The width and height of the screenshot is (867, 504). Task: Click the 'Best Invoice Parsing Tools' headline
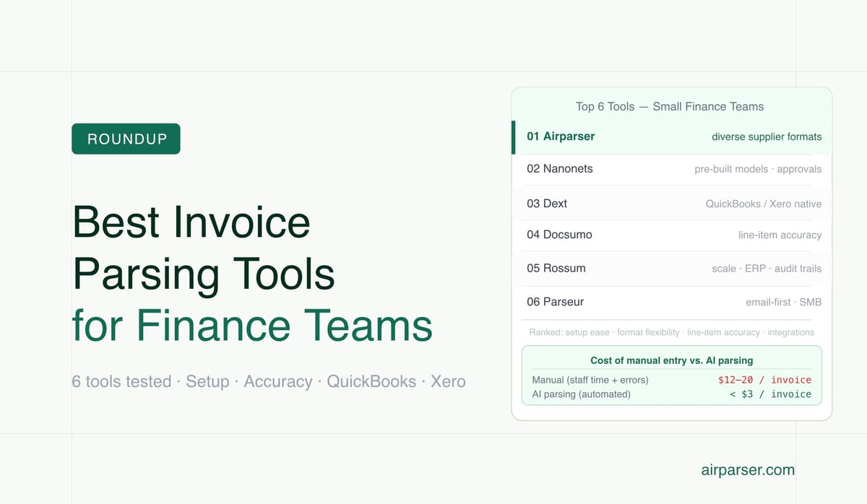coord(204,248)
